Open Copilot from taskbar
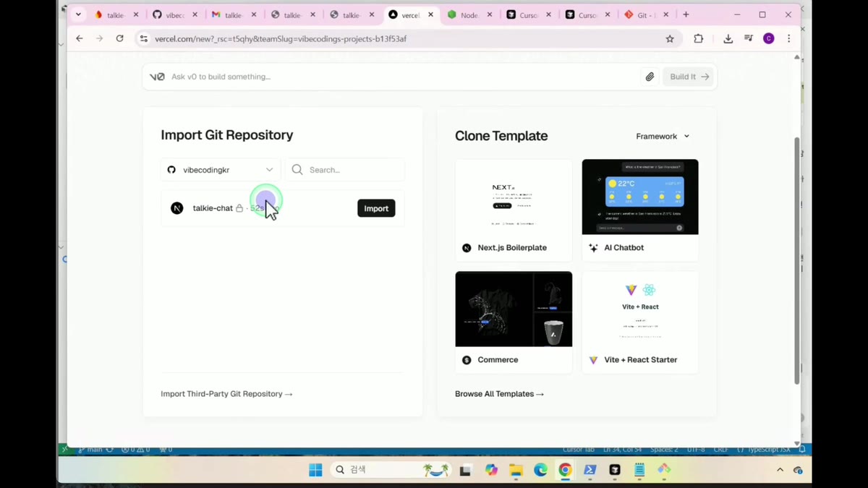Viewport: 868px width, 488px height. tap(492, 470)
